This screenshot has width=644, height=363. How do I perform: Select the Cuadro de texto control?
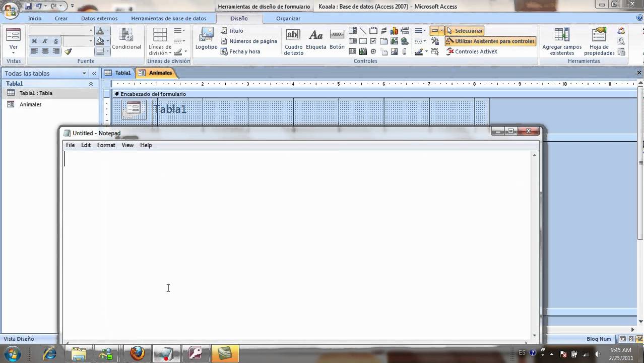(293, 42)
